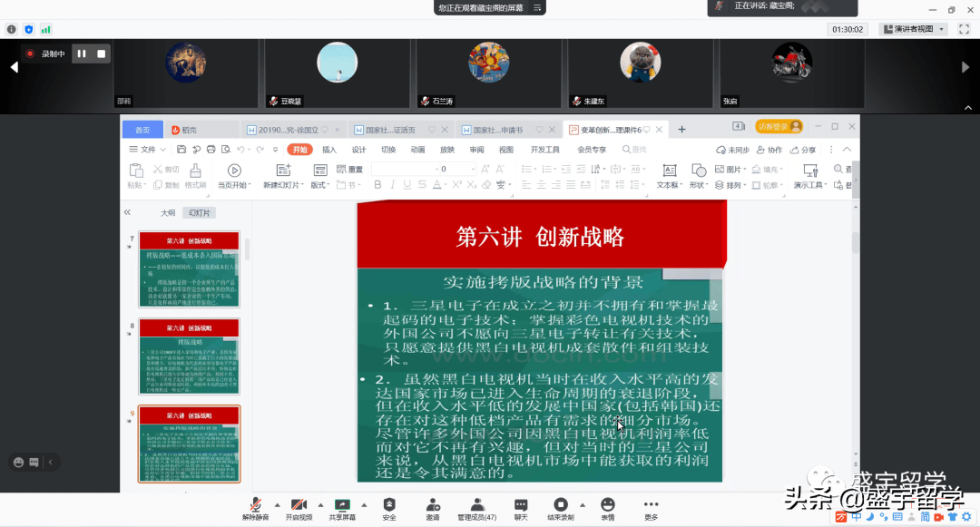Select the 幻灯片 tab in side panel
The height and width of the screenshot is (527, 980).
pyautogui.click(x=197, y=213)
